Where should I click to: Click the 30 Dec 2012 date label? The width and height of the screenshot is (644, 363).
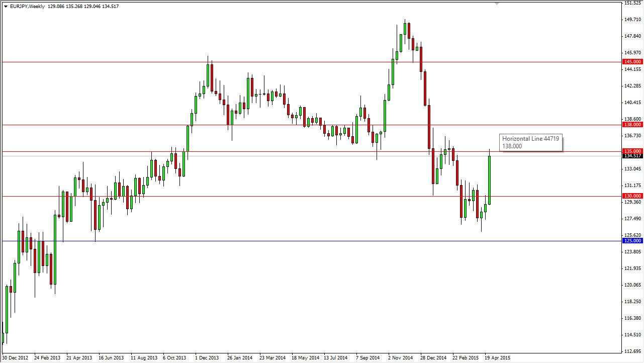pos(15,357)
